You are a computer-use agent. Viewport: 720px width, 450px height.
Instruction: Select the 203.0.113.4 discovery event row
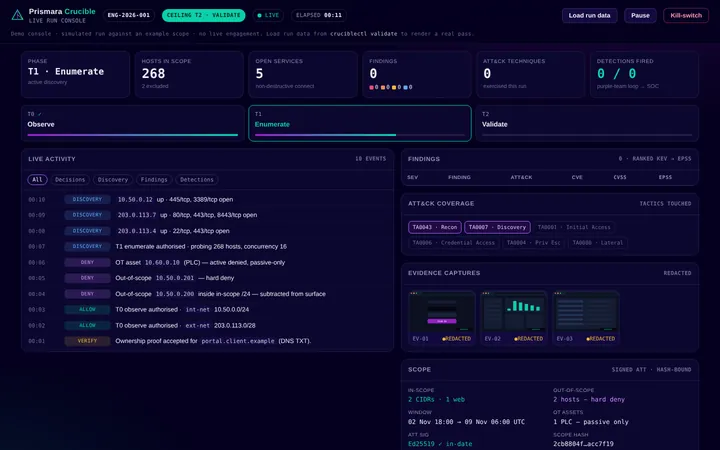pyautogui.click(x=208, y=231)
